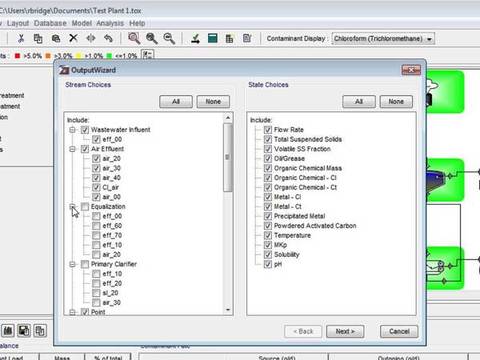Uncheck the Flow Rate state checkbox
The width and height of the screenshot is (480, 360).
click(268, 130)
